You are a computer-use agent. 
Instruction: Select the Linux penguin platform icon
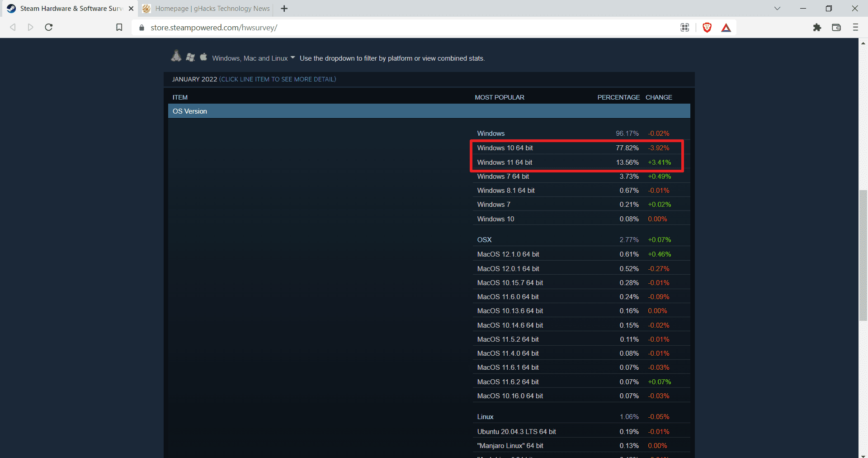(x=176, y=56)
